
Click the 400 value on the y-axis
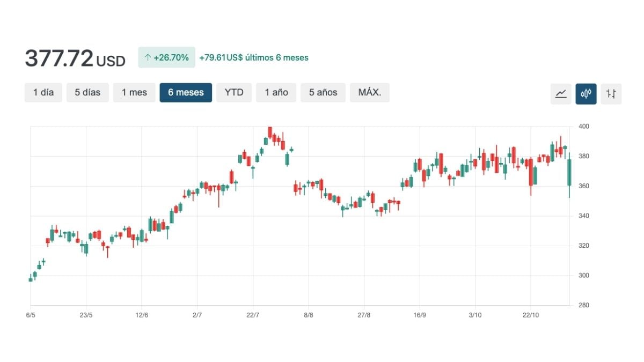pos(583,127)
